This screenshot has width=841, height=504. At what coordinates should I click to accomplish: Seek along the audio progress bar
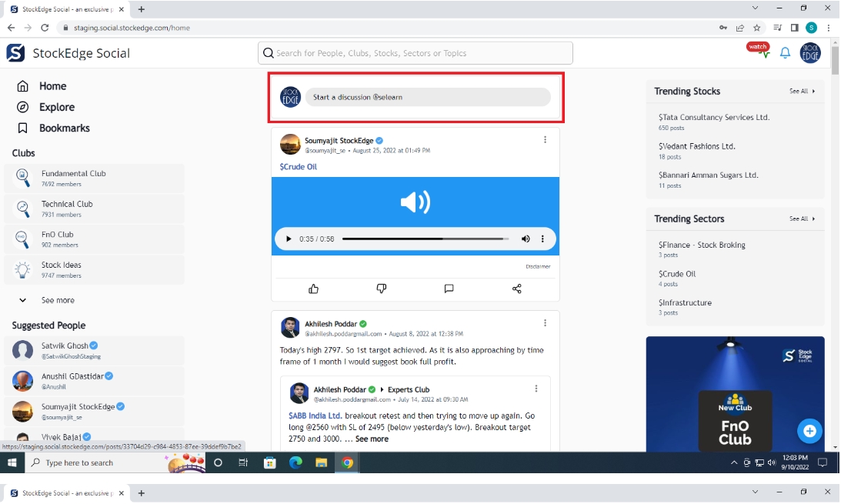point(425,239)
